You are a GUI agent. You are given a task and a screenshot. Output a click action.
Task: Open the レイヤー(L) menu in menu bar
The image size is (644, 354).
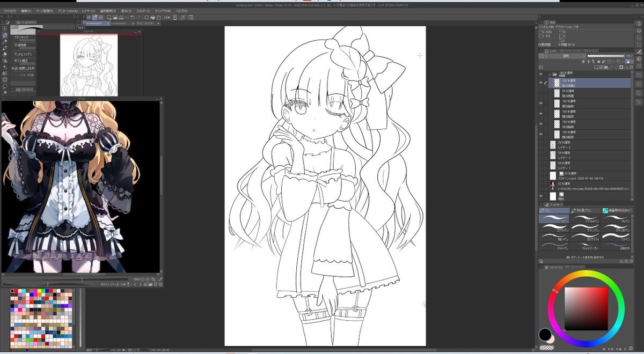tap(89, 11)
